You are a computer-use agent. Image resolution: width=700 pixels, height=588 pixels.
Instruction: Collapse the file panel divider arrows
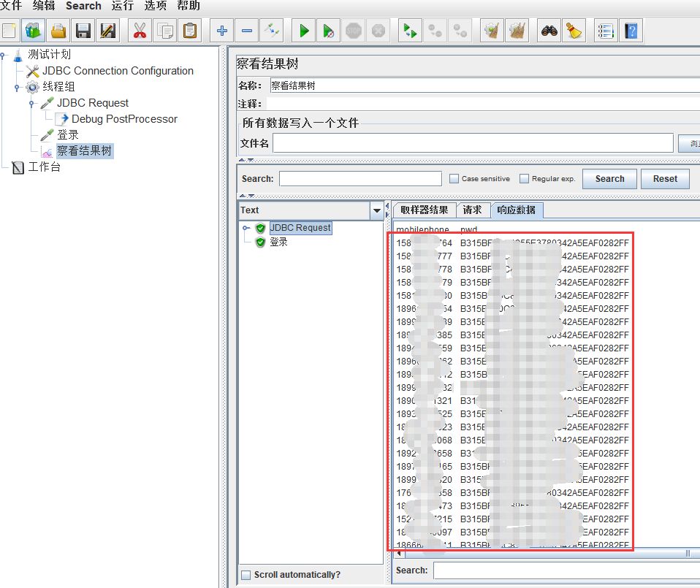pyautogui.click(x=246, y=160)
